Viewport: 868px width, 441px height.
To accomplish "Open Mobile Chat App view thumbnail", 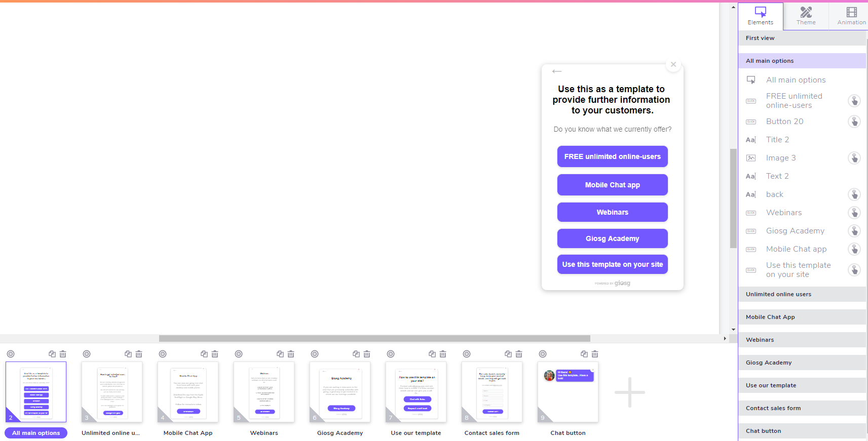I will 188,392.
